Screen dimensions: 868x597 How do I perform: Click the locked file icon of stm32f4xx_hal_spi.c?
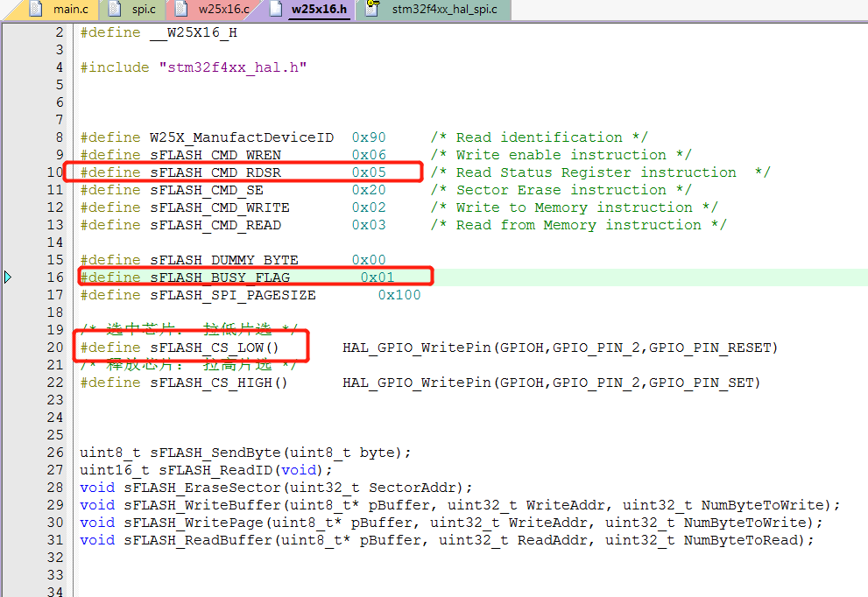[372, 8]
